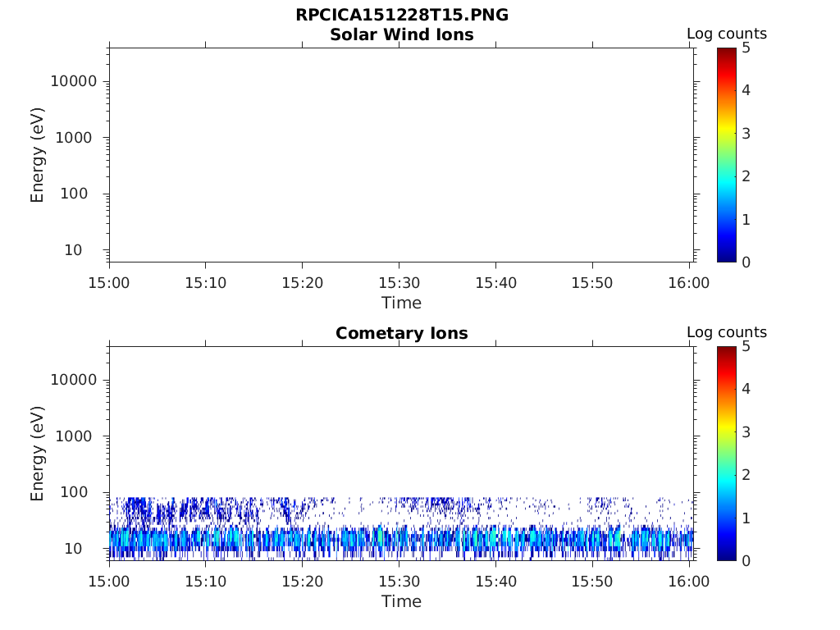Click the Log counts label above the top colorbar
This screenshot has width=840, height=630.
click(727, 34)
